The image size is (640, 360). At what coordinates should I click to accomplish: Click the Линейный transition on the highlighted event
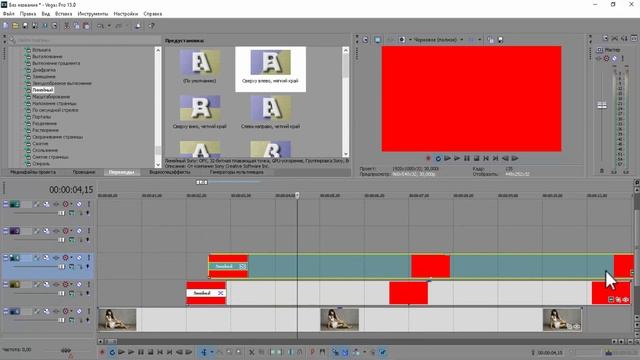(228, 267)
